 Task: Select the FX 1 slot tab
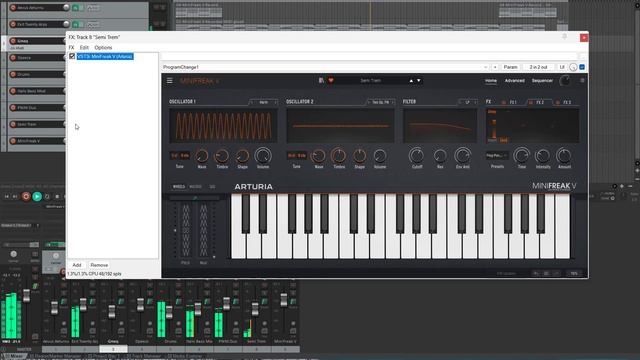pyautogui.click(x=513, y=102)
